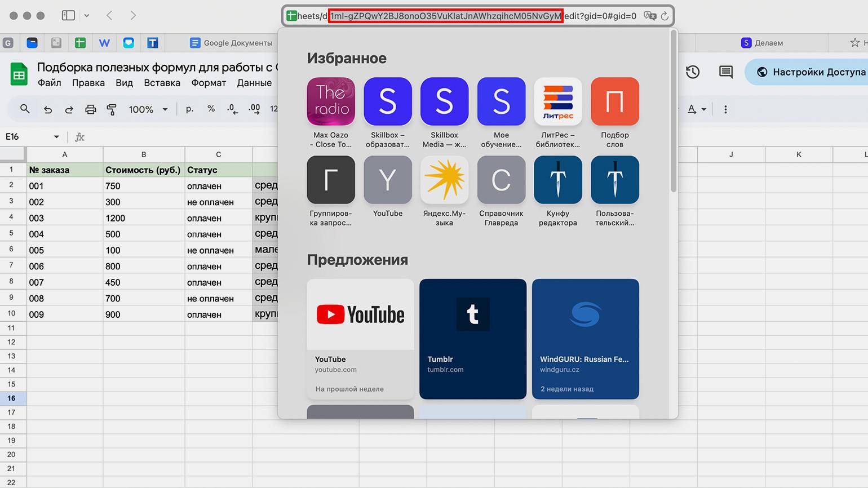Click the favorites popup vertical scrollbar
868x488 pixels.
673,112
